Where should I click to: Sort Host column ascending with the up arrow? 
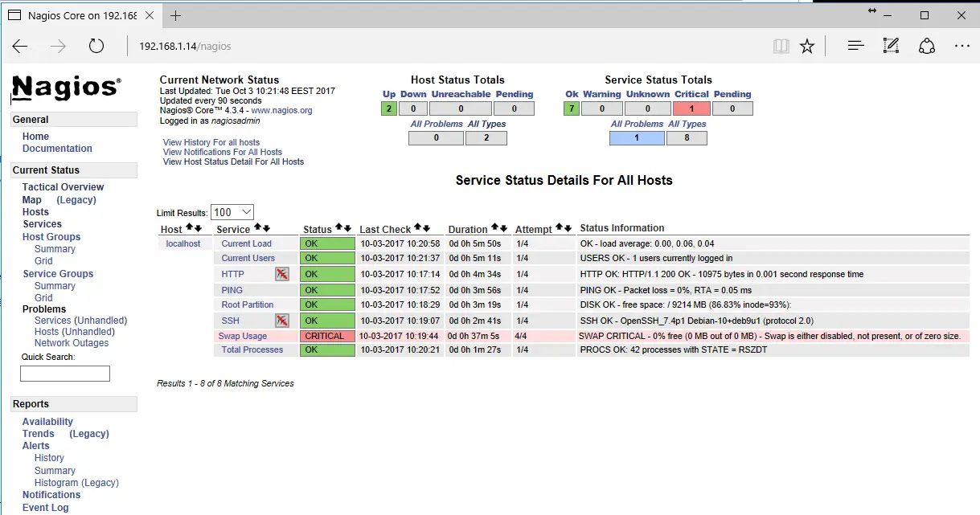(189, 228)
